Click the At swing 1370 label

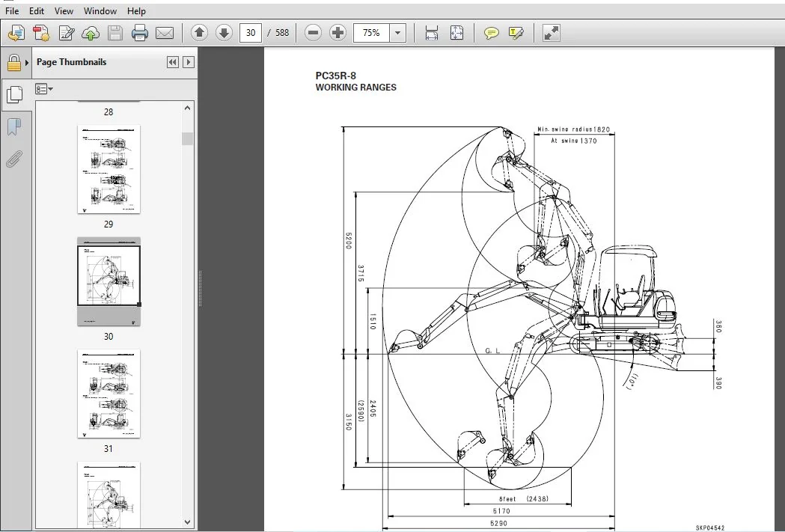coord(574,141)
